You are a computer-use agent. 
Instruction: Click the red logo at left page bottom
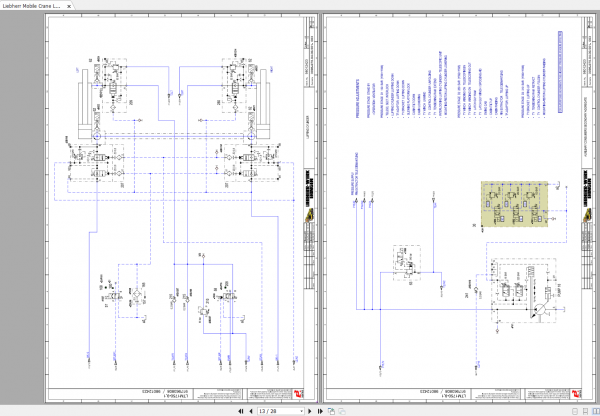click(298, 394)
